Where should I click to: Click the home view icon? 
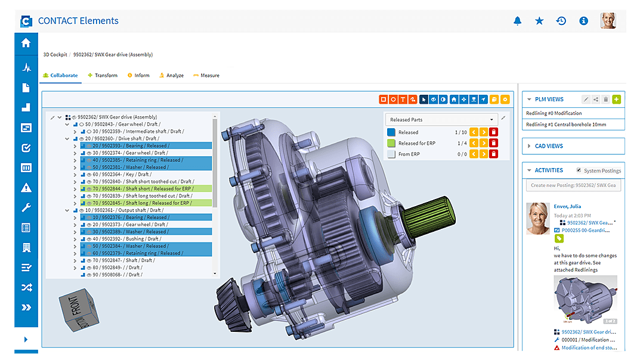coord(454,99)
